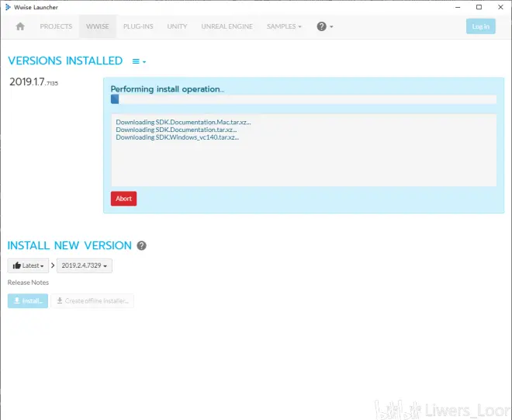Click the Log in button
The image size is (512, 420).
click(481, 26)
